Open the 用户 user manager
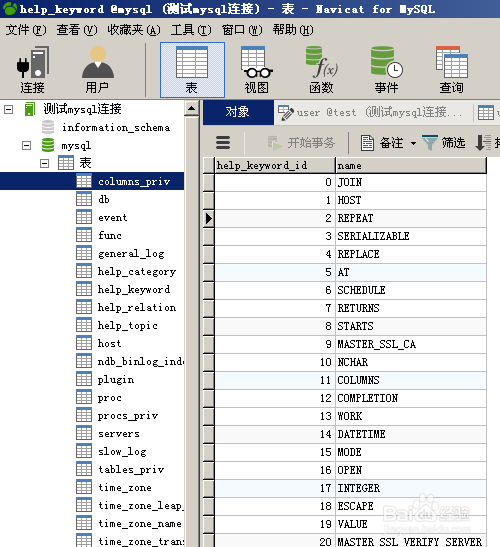500x547 pixels. click(x=98, y=70)
